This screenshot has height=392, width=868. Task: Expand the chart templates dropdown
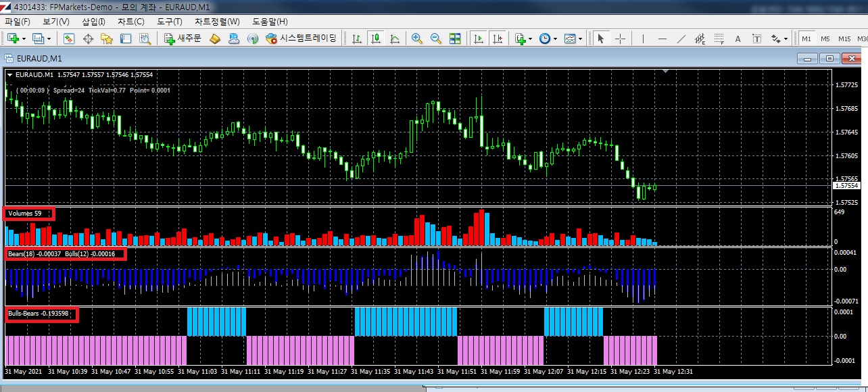click(581, 39)
